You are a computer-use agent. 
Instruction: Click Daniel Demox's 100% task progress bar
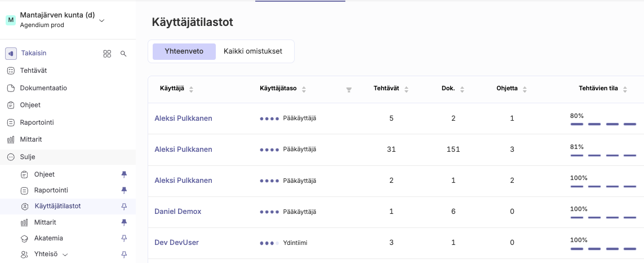point(603,217)
